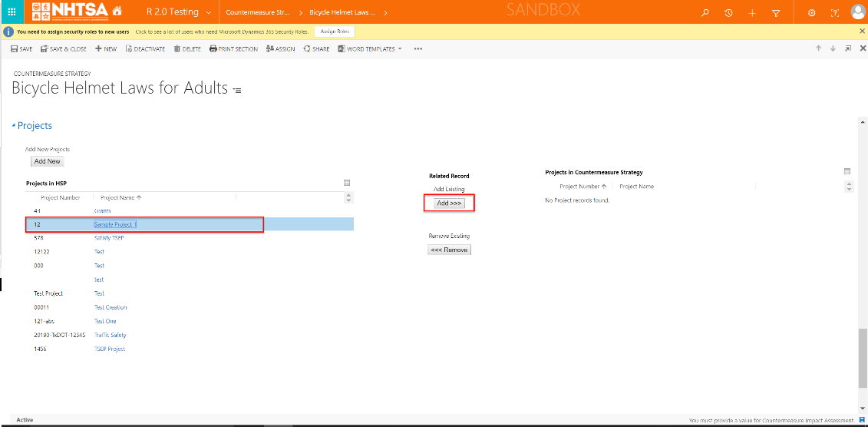Expand the R 2.0 Testing navigation dropdown
868x427 pixels.
click(209, 12)
